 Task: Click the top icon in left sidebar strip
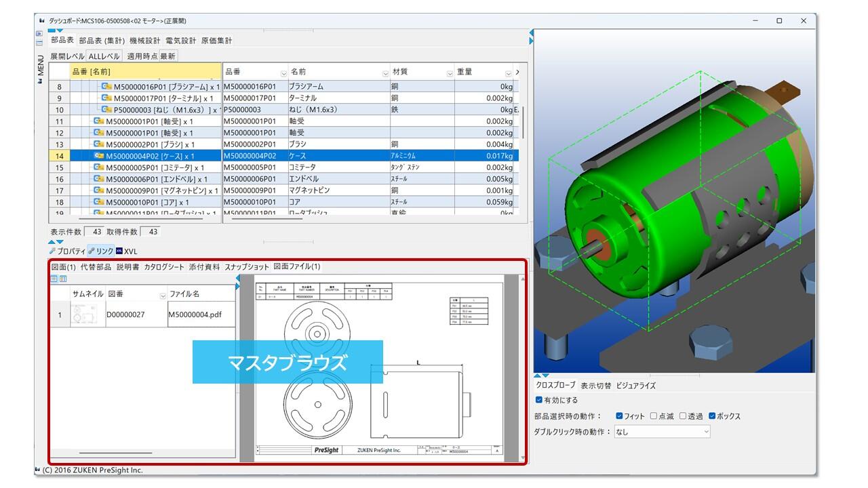click(x=39, y=33)
